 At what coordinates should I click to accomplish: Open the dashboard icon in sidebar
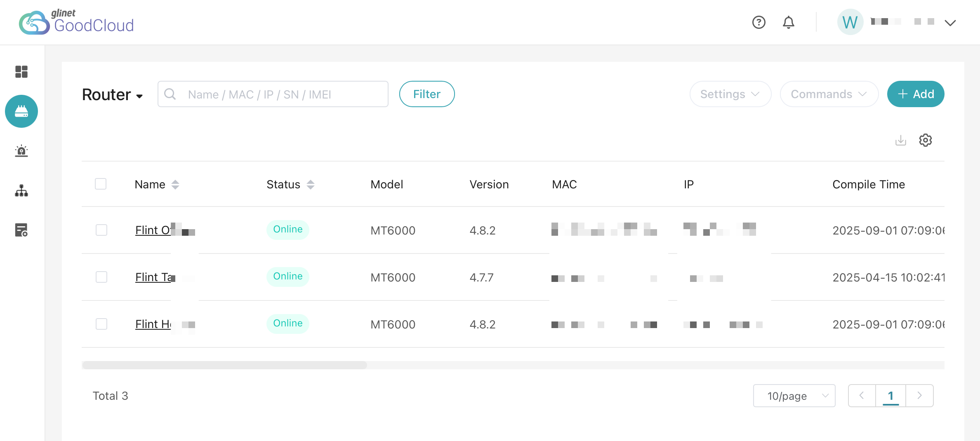(x=21, y=72)
